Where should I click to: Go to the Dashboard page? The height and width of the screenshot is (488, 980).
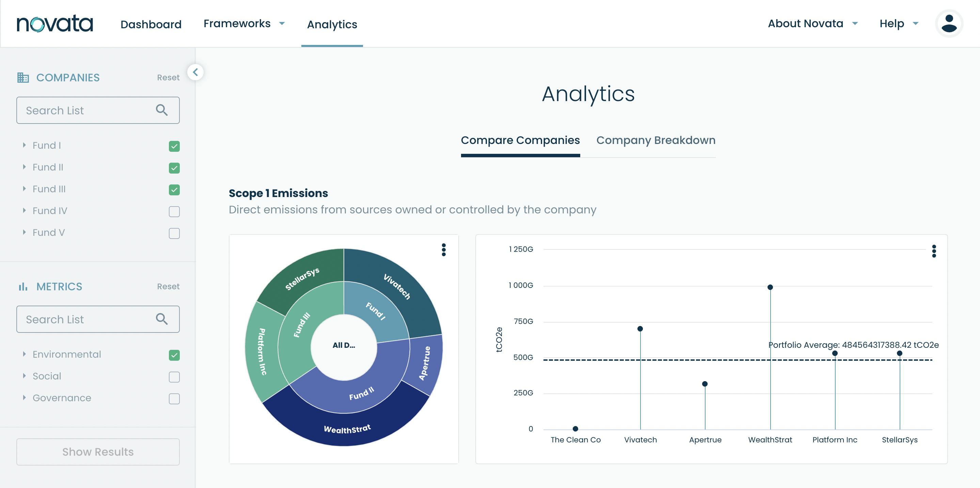tap(151, 24)
